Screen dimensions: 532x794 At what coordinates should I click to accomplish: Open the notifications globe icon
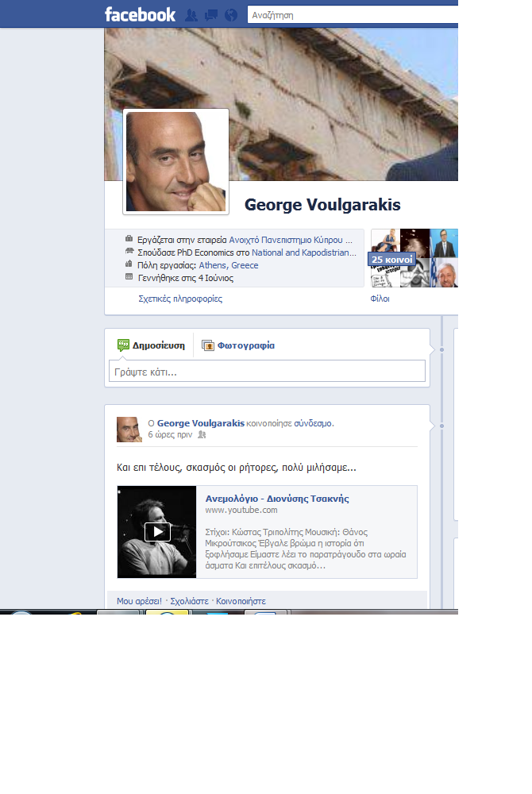point(231,14)
